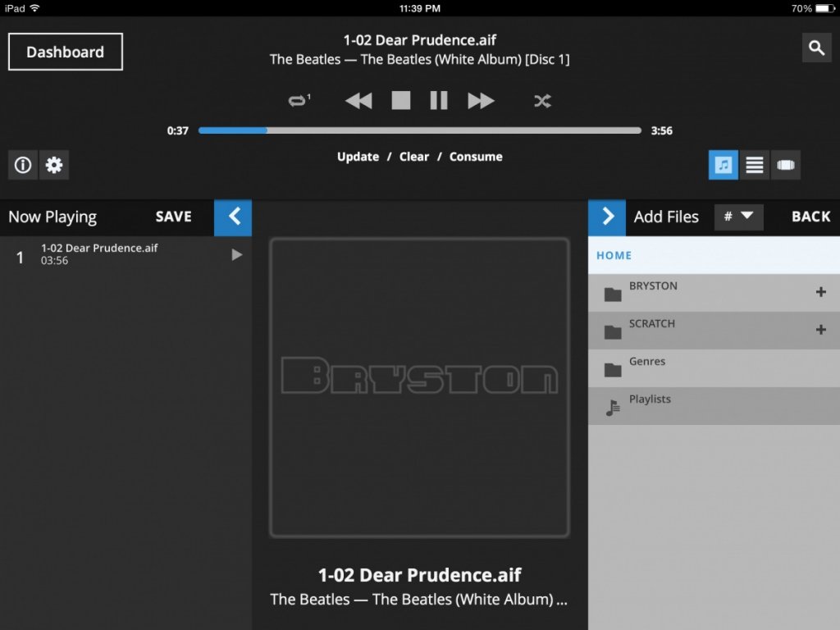Toggle repeat-one mode
Screen dimensions: 840x630
tap(299, 100)
